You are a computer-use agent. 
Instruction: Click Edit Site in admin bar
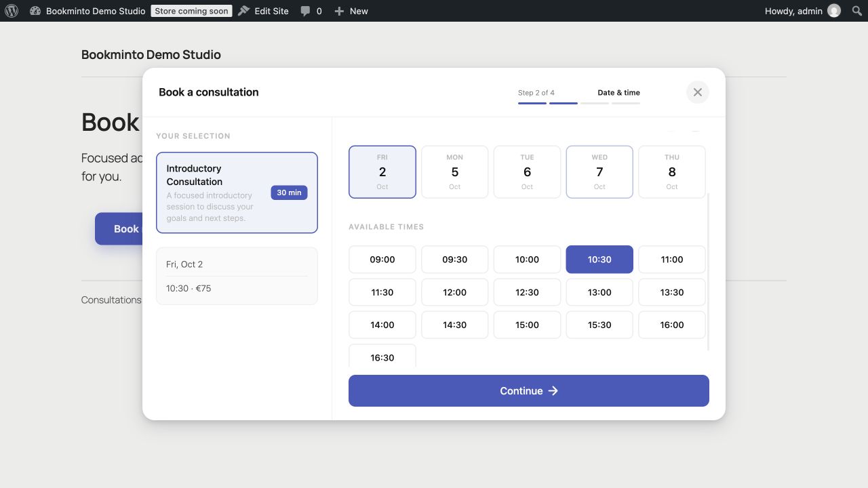tap(263, 11)
